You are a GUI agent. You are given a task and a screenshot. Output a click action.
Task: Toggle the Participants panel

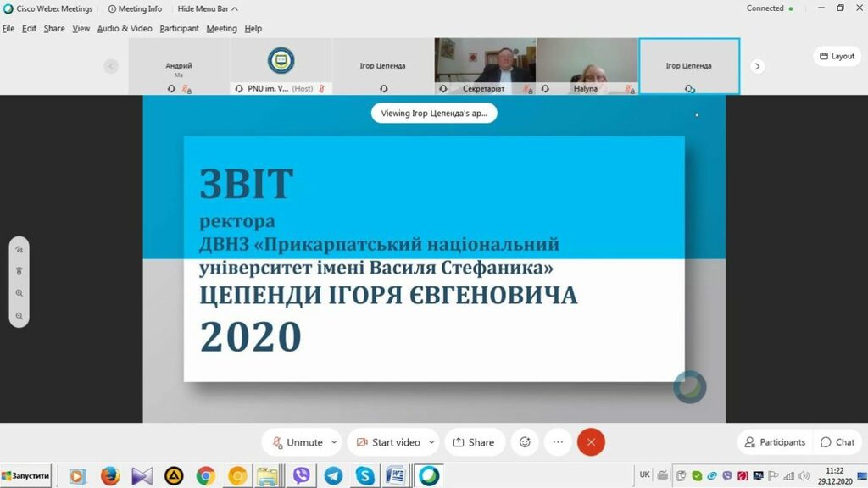click(x=775, y=442)
